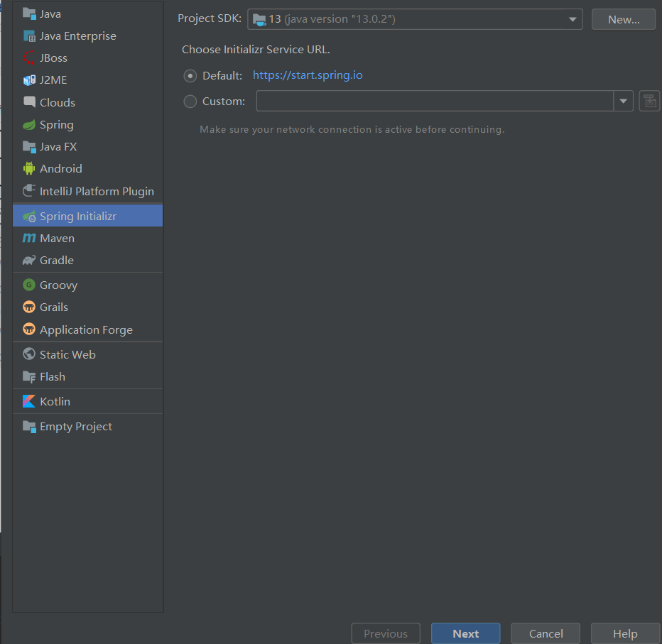Screen dimensions: 662x644
Task: Click the Application Forge icon
Action: pos(29,329)
